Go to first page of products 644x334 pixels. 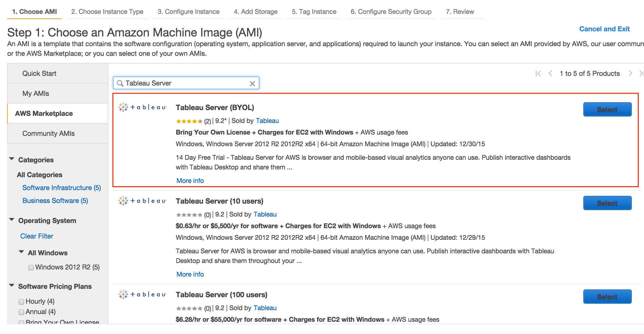(538, 74)
